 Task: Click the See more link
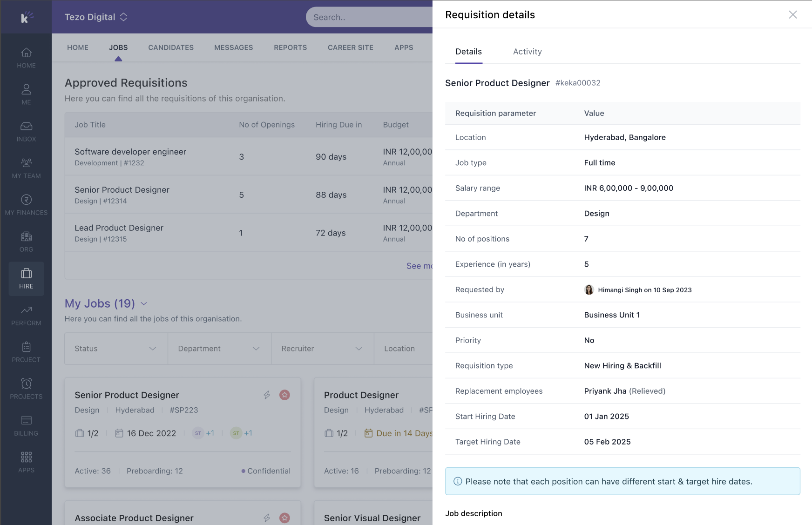click(419, 266)
